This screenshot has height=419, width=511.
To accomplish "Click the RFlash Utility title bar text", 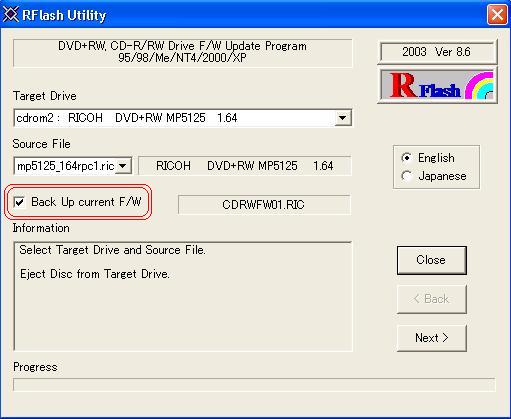I will (64, 15).
